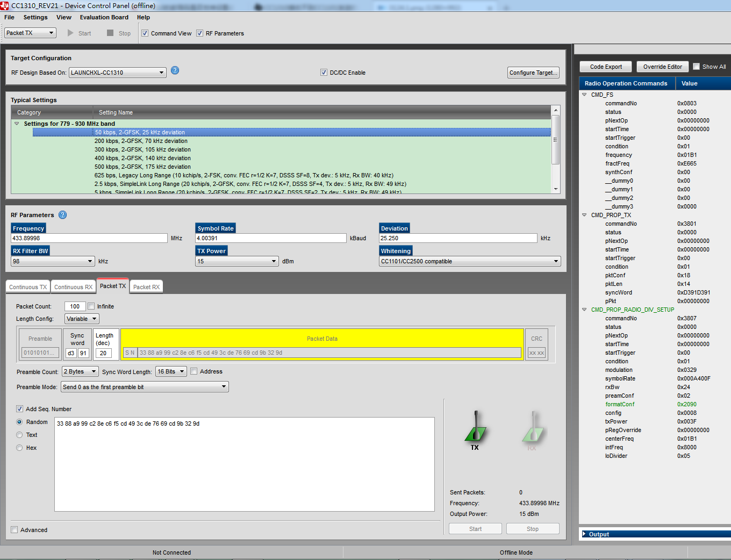Image resolution: width=731 pixels, height=560 pixels.
Task: Click the Stop square icon in toolbar
Action: [x=110, y=33]
